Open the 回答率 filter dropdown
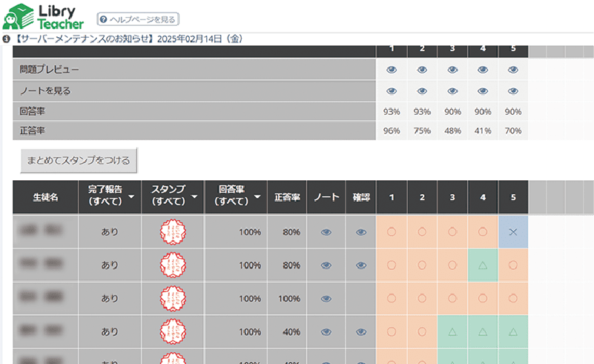 [257, 197]
